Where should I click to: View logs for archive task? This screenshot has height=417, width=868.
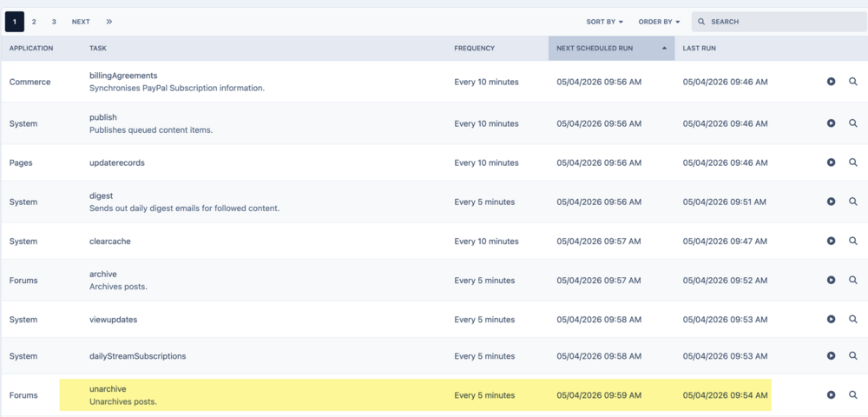[x=853, y=281]
